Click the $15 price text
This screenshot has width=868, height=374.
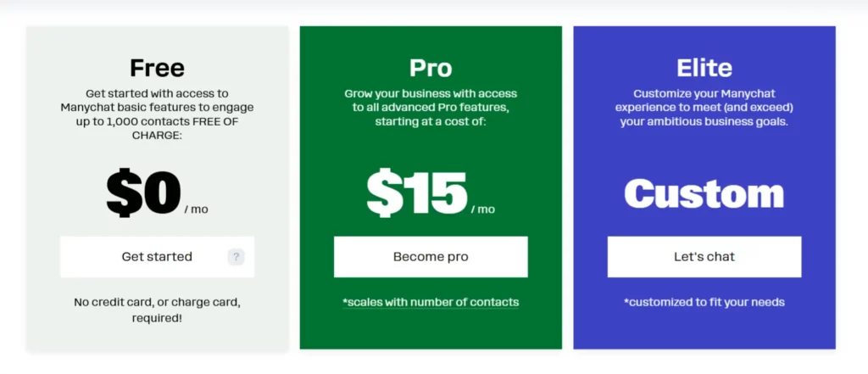tap(417, 194)
